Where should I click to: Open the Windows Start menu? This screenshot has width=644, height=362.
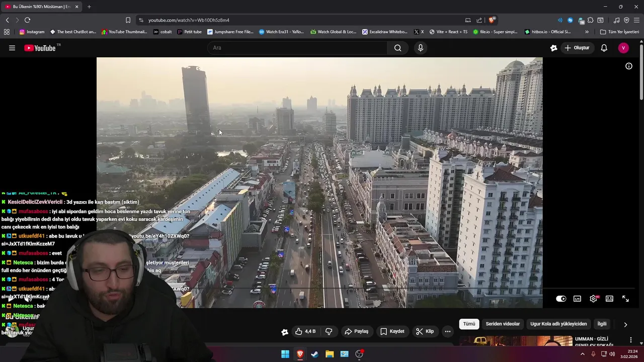(x=285, y=354)
